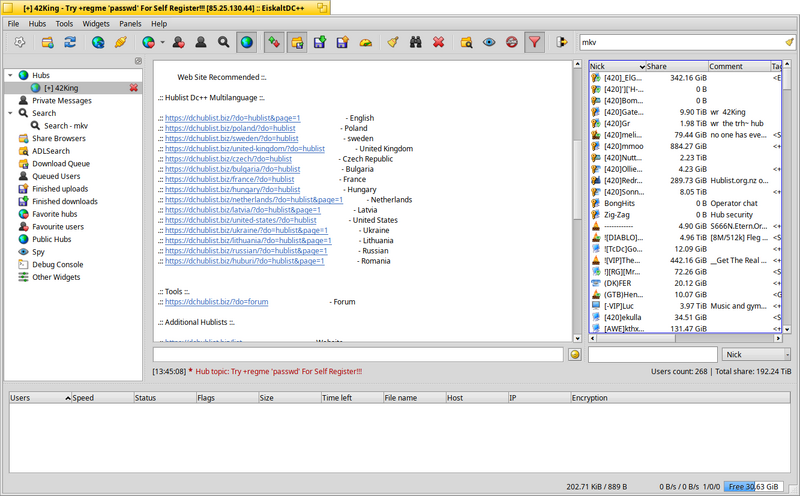Toggle the red funnel filter button

click(534, 42)
